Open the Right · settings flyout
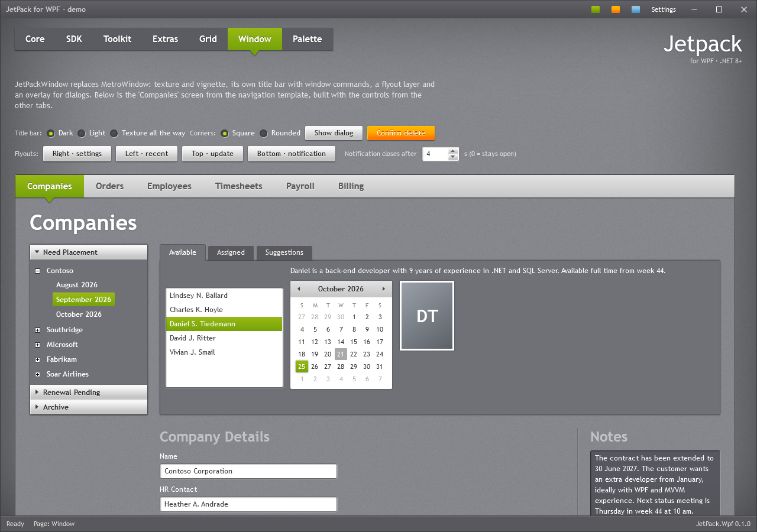This screenshot has height=532, width=757. click(77, 154)
